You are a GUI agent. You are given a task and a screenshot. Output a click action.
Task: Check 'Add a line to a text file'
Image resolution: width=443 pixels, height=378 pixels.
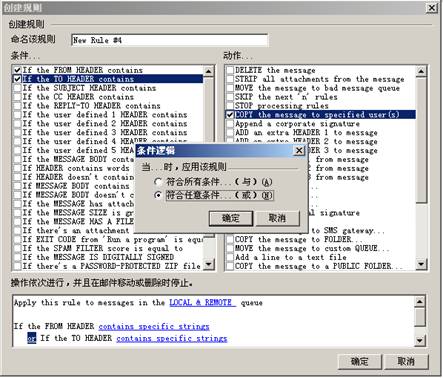point(230,257)
